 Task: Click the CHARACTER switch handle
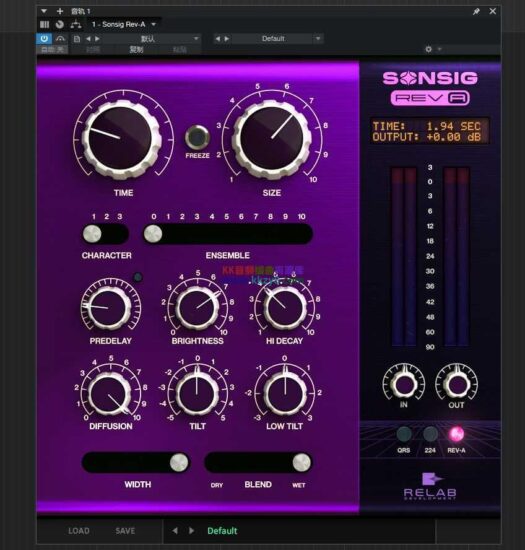[x=92, y=234]
